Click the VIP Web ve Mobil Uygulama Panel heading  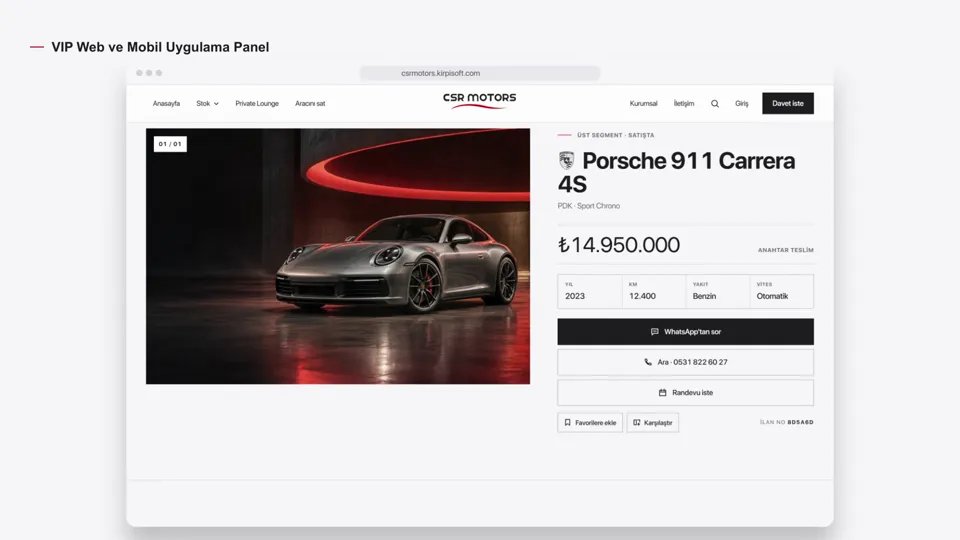(160, 47)
